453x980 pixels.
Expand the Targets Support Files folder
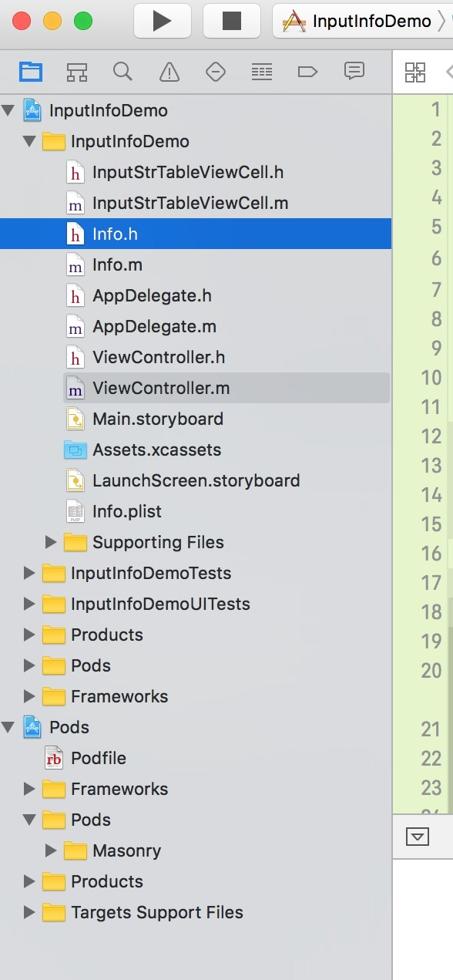[x=29, y=912]
